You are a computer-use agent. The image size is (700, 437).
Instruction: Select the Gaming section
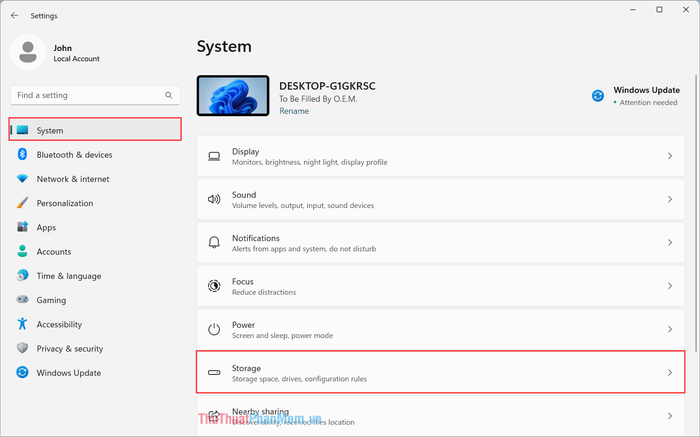95,300
